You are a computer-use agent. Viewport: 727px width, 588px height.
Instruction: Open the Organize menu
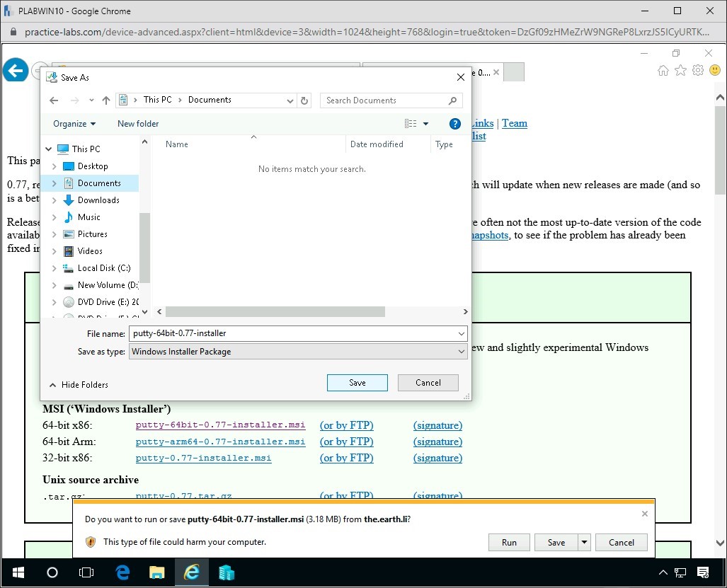[70, 123]
